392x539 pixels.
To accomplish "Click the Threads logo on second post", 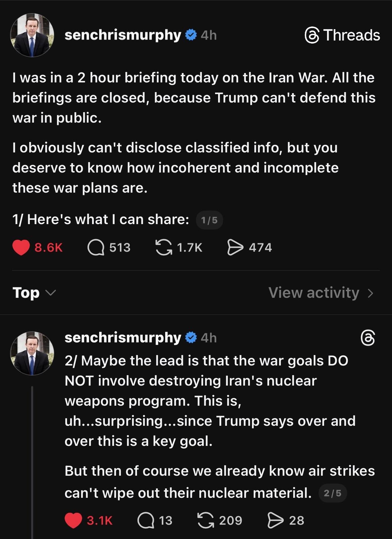I will [x=368, y=338].
